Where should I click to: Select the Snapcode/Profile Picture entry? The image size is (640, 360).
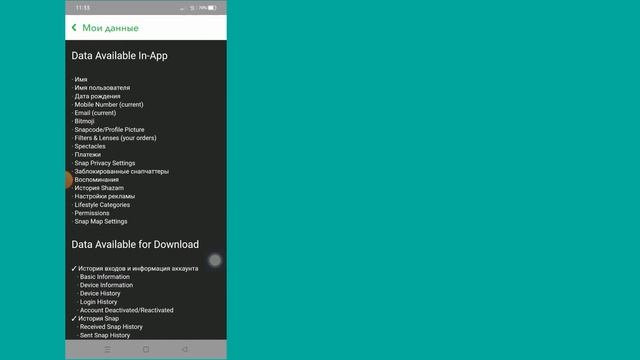pos(109,129)
